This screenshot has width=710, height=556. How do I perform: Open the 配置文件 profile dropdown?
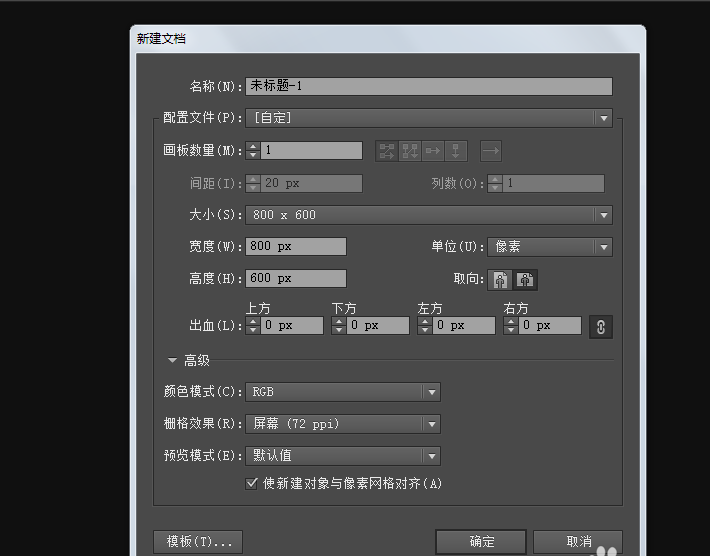click(428, 118)
